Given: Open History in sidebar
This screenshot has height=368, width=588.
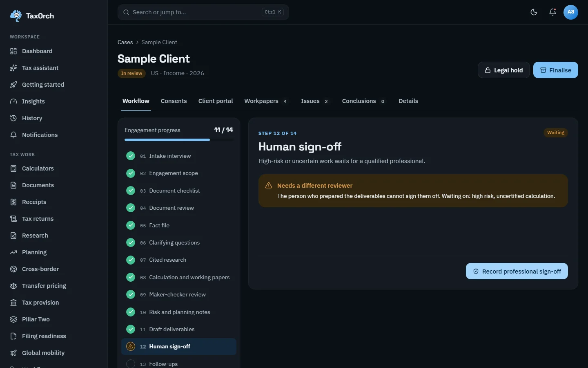Looking at the screenshot, I should (54, 118).
